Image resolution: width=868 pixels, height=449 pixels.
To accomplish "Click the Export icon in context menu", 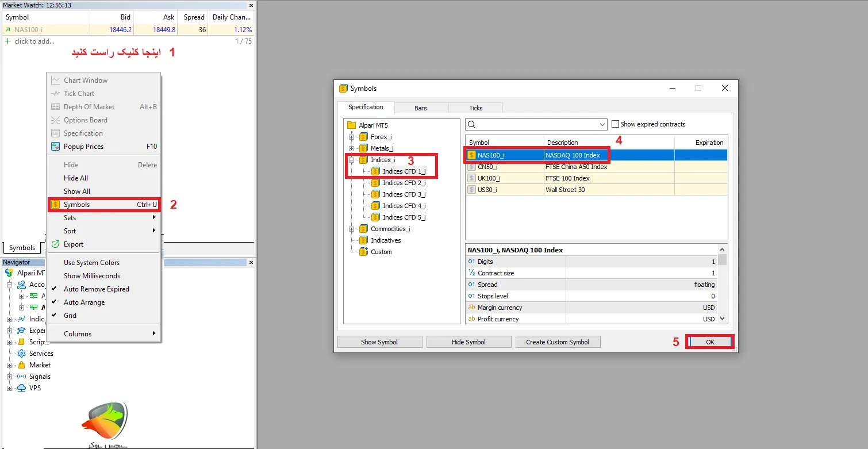I will [x=56, y=244].
